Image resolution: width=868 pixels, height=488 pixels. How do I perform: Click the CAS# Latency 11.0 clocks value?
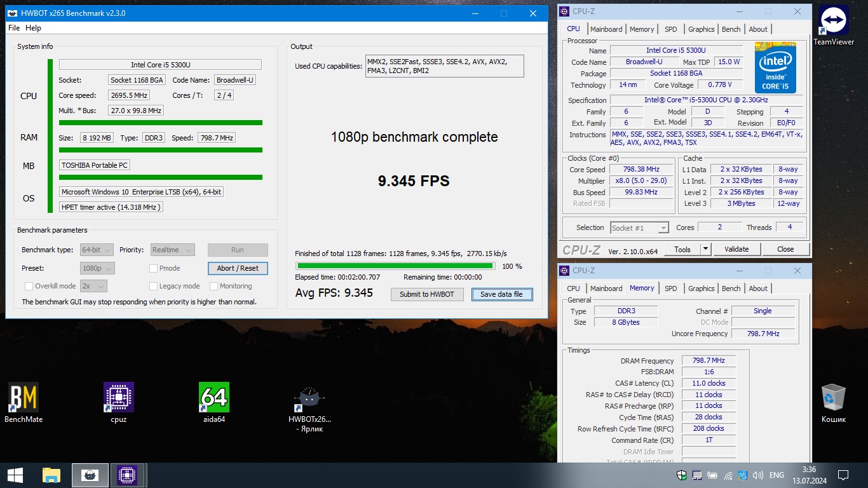click(709, 383)
